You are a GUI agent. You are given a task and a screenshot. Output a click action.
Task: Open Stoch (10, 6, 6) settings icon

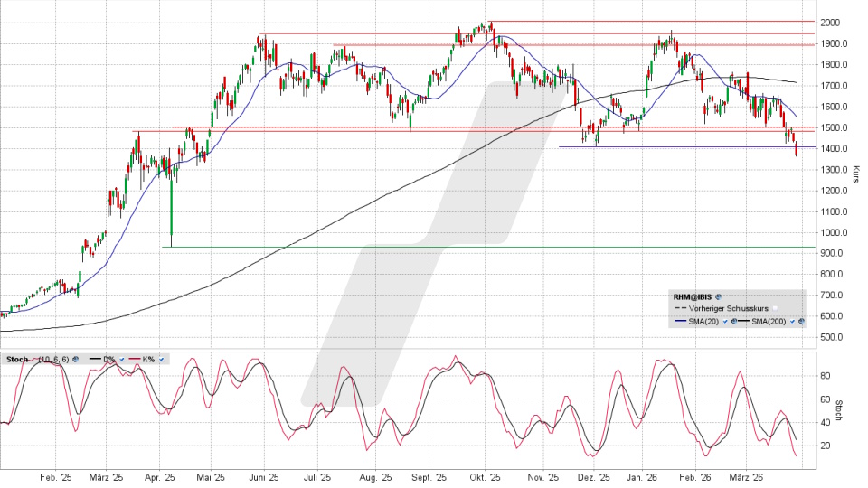click(x=75, y=359)
